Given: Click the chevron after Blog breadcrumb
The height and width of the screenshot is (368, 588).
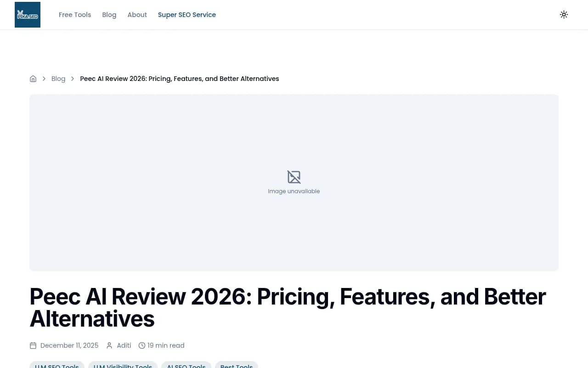Looking at the screenshot, I should [x=73, y=79].
